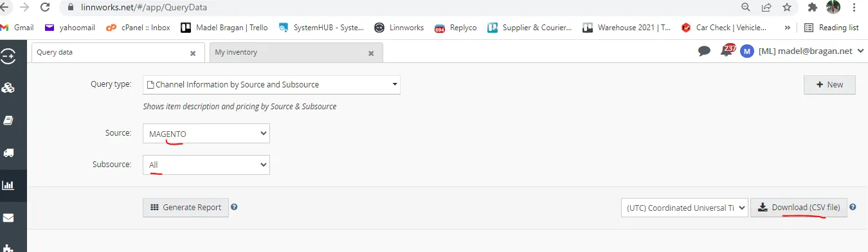
Task: Show more bookmarks with double chevron
Action: [x=787, y=28]
